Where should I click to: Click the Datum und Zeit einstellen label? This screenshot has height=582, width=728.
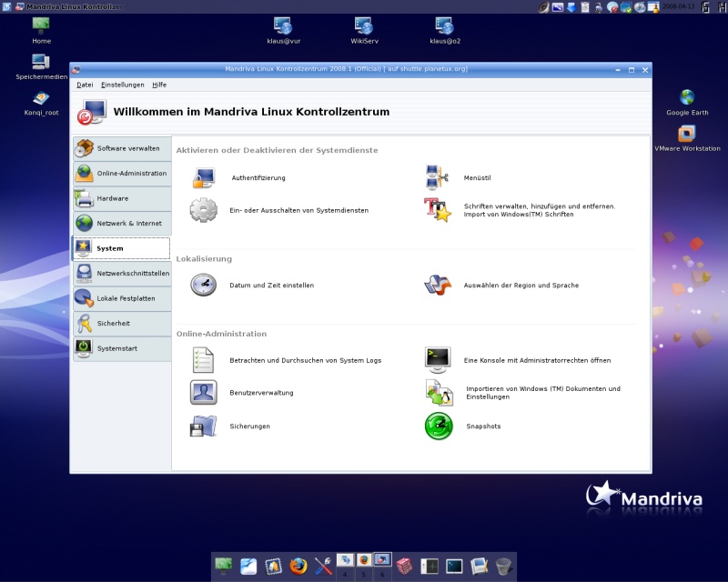[271, 286]
